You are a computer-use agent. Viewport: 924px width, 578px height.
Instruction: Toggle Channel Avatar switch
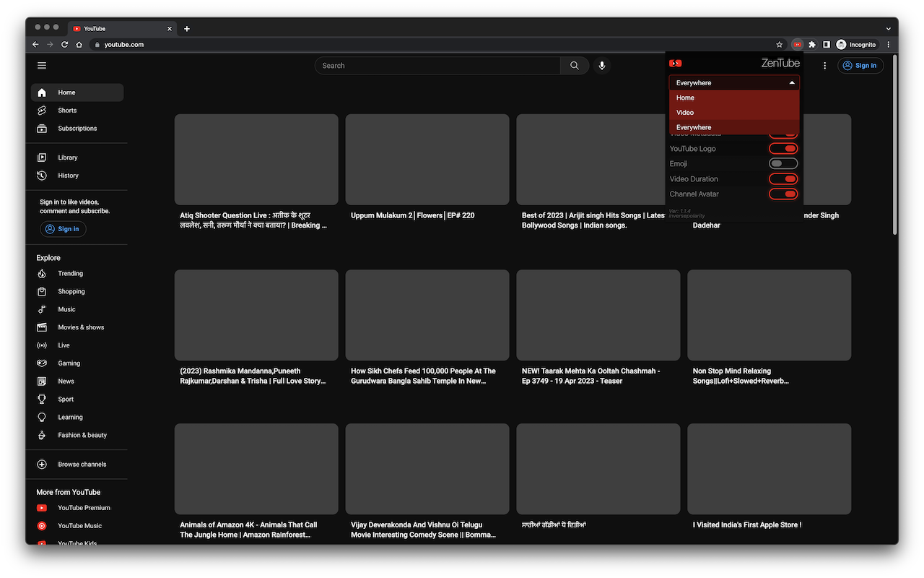[x=783, y=194]
